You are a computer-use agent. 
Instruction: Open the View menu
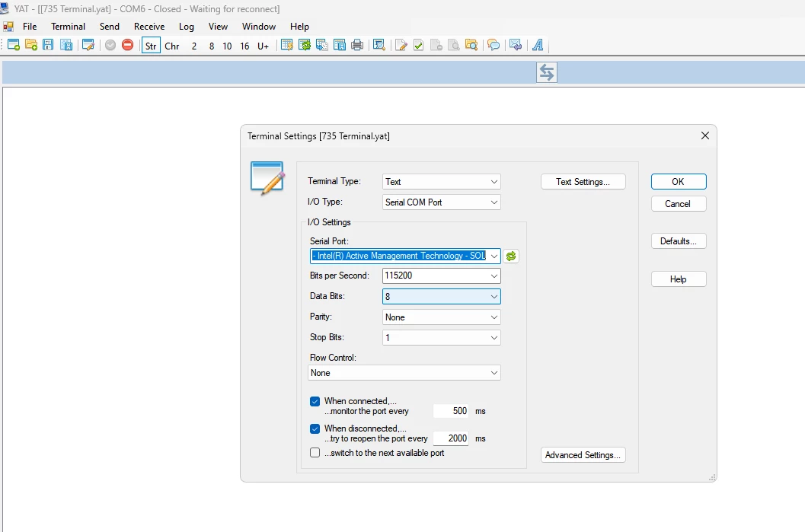click(218, 27)
